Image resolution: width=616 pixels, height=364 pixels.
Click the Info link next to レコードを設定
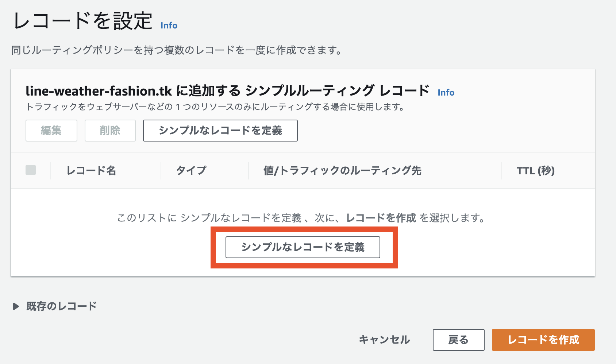point(168,25)
